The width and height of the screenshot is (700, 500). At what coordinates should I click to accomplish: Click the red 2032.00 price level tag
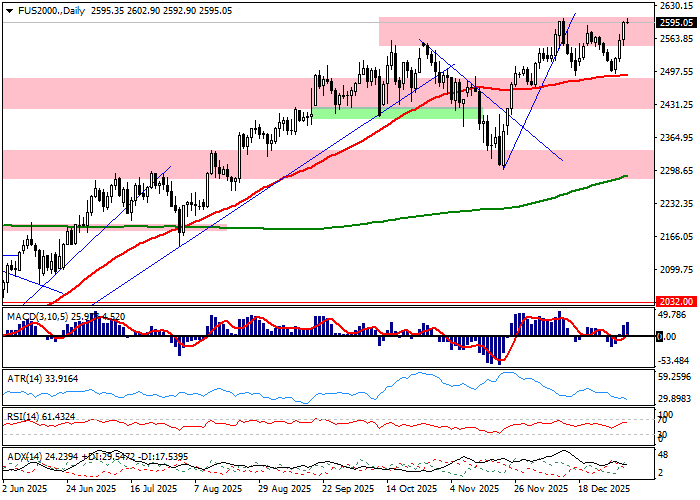click(676, 301)
